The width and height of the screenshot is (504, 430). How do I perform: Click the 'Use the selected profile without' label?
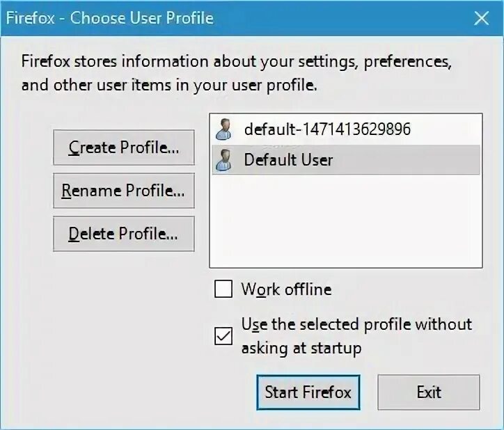click(x=356, y=324)
